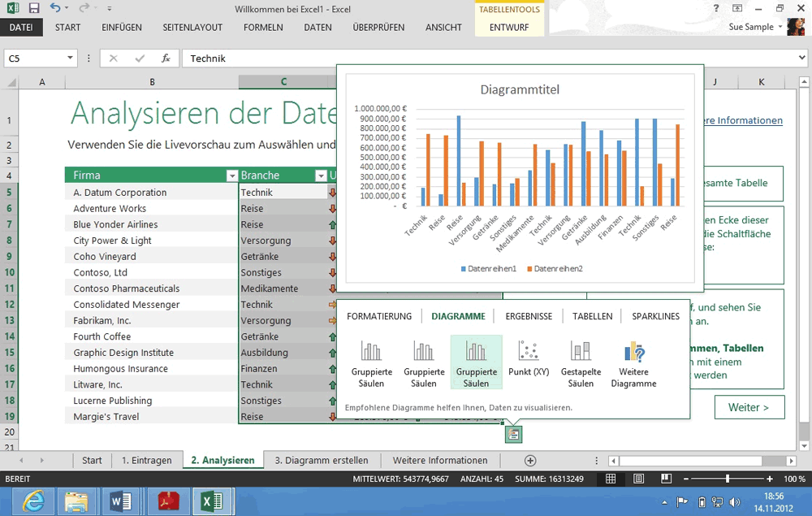
Task: Zoom in with the plus button
Action: [x=770, y=479]
